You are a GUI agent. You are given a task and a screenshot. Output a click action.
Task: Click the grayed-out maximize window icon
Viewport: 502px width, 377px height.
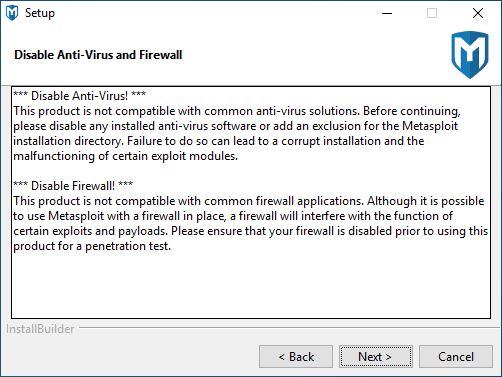coord(432,13)
